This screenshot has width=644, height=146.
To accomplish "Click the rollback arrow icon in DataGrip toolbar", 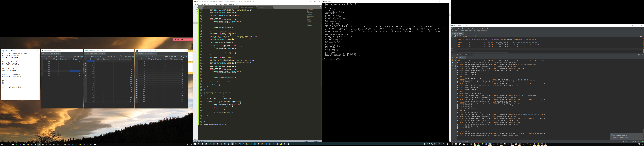I will [x=473, y=36].
